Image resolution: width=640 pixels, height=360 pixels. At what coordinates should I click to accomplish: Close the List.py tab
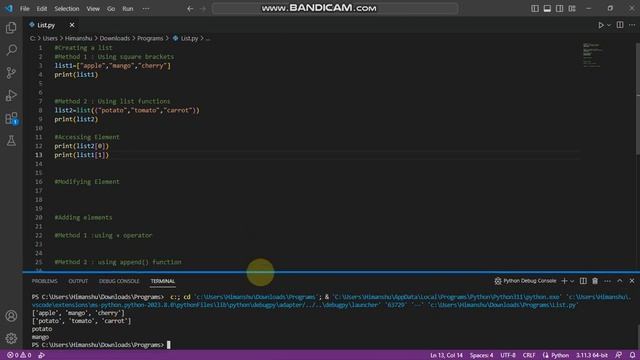pyautogui.click(x=72, y=25)
